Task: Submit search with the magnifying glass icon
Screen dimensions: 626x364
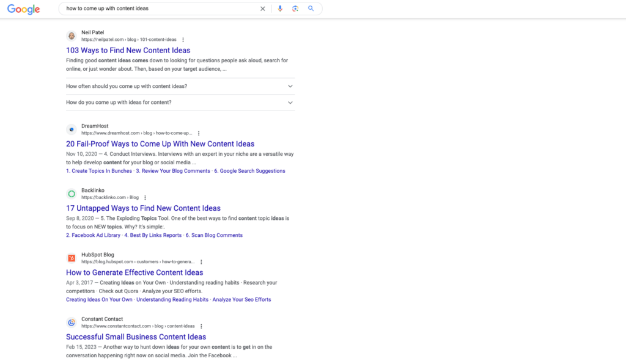Action: [x=311, y=9]
